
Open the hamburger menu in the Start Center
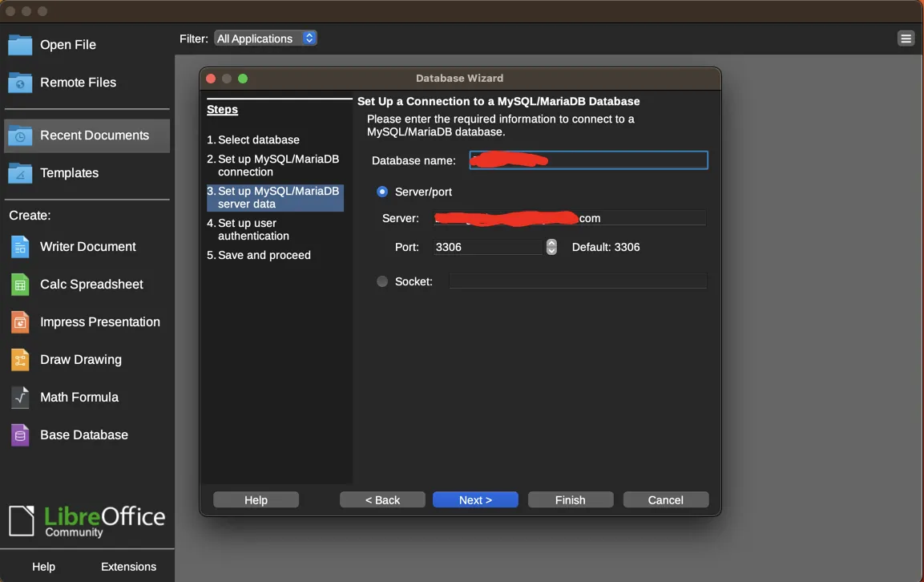906,39
